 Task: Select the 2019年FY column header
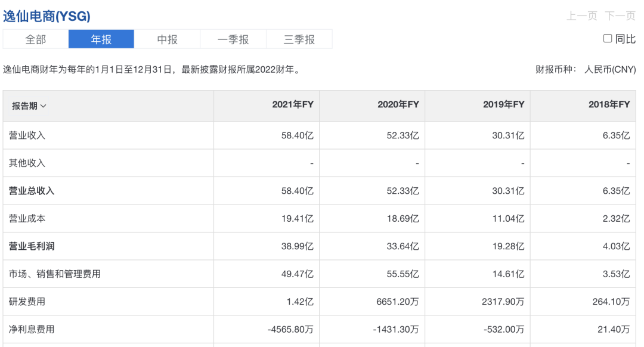[x=503, y=105]
